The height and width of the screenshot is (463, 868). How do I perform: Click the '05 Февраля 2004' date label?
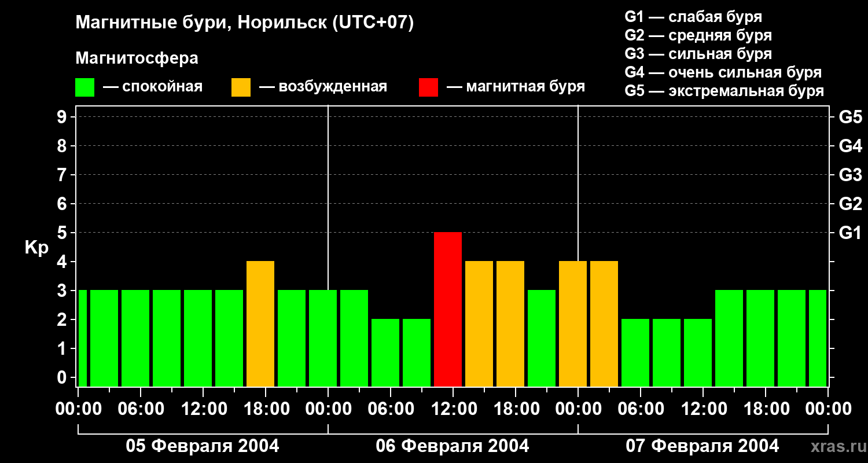coord(203,446)
